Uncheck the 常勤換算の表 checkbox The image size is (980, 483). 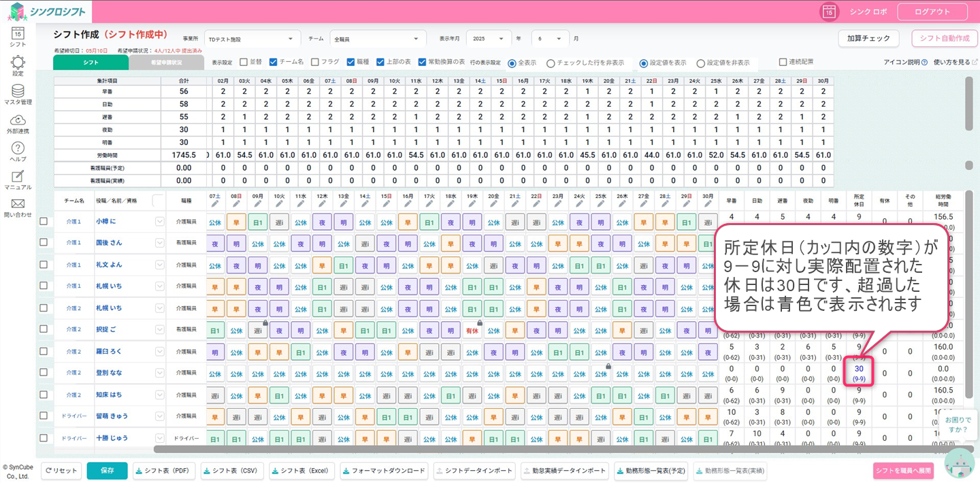(422, 62)
